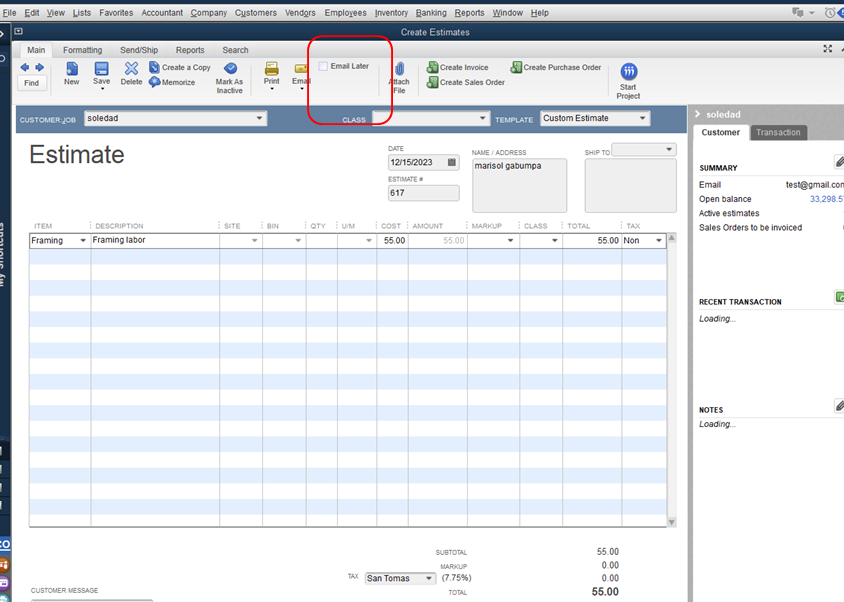Image resolution: width=844 pixels, height=602 pixels.
Task: Click the line-item table scroll up arrow
Action: point(672,238)
